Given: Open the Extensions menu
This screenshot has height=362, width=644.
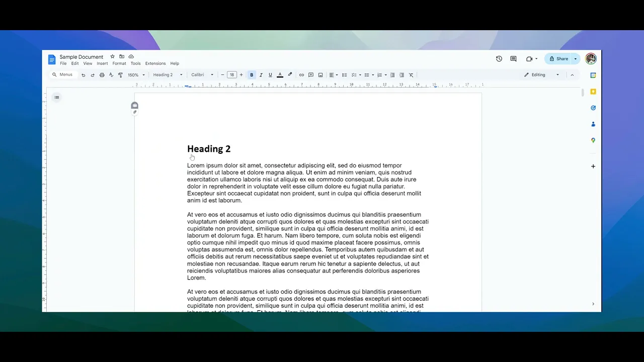Looking at the screenshot, I should tap(155, 63).
